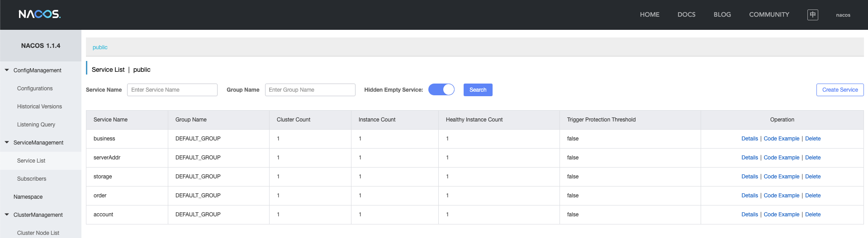The width and height of the screenshot is (868, 238).
Task: Click the Create Service button
Action: [840, 90]
